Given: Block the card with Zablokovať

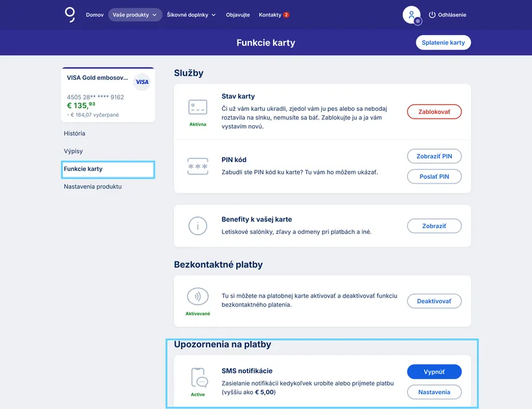Looking at the screenshot, I should [x=434, y=111].
